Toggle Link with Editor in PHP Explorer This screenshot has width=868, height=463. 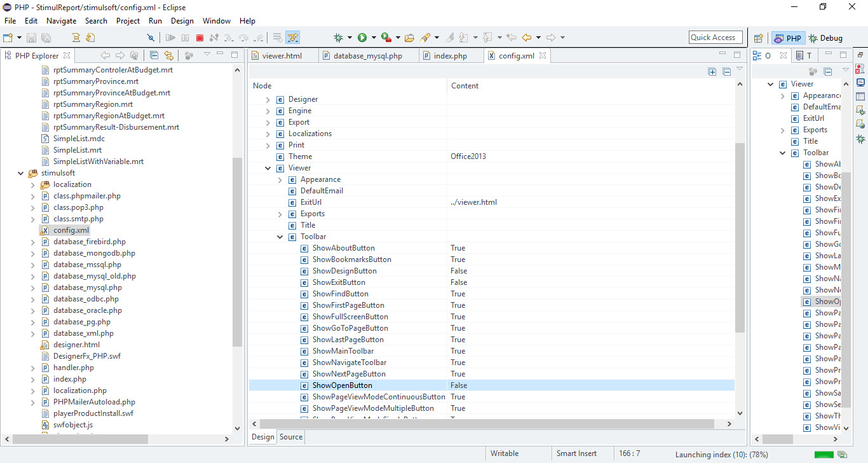(x=169, y=55)
